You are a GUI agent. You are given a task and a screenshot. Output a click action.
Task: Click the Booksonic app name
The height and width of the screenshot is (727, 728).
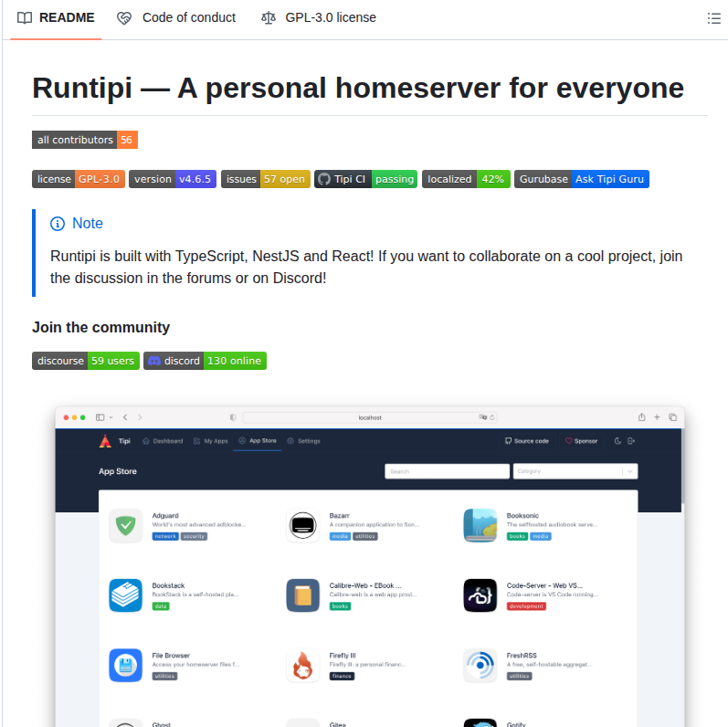tap(522, 516)
